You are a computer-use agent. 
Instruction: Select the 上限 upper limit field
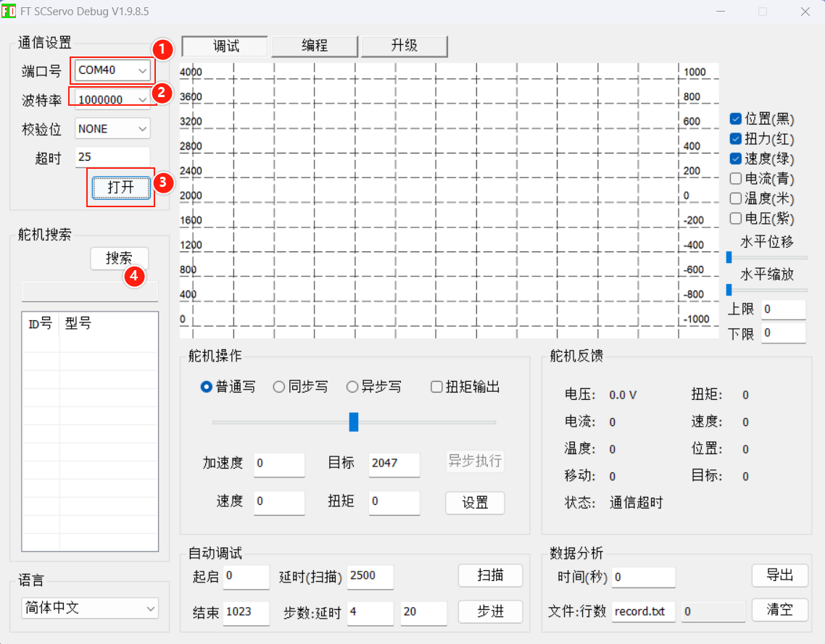click(784, 309)
